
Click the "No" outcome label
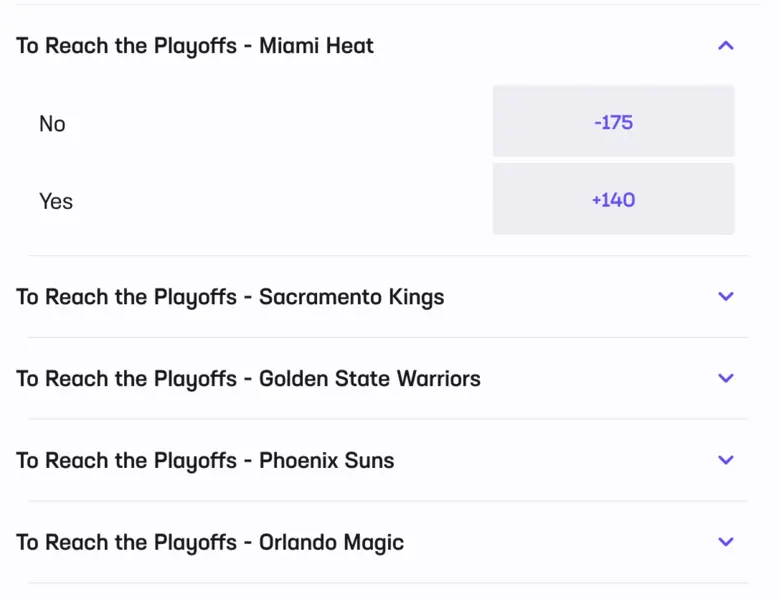[52, 124]
